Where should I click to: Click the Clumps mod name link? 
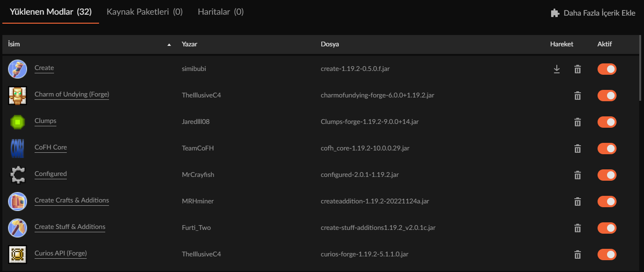pos(45,121)
